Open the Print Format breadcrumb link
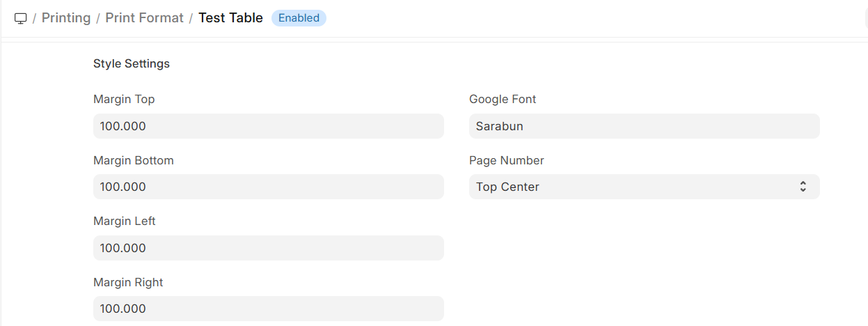868x326 pixels. coord(144,18)
